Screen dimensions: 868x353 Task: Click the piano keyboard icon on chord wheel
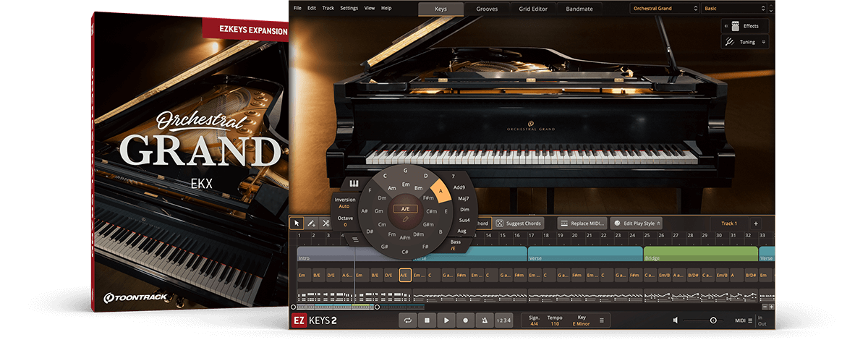click(x=354, y=183)
